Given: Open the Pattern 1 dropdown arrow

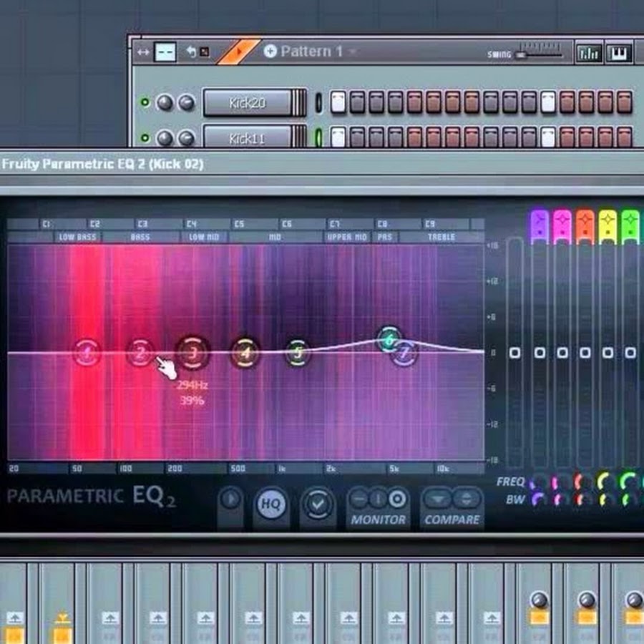Looking at the screenshot, I should coord(353,52).
